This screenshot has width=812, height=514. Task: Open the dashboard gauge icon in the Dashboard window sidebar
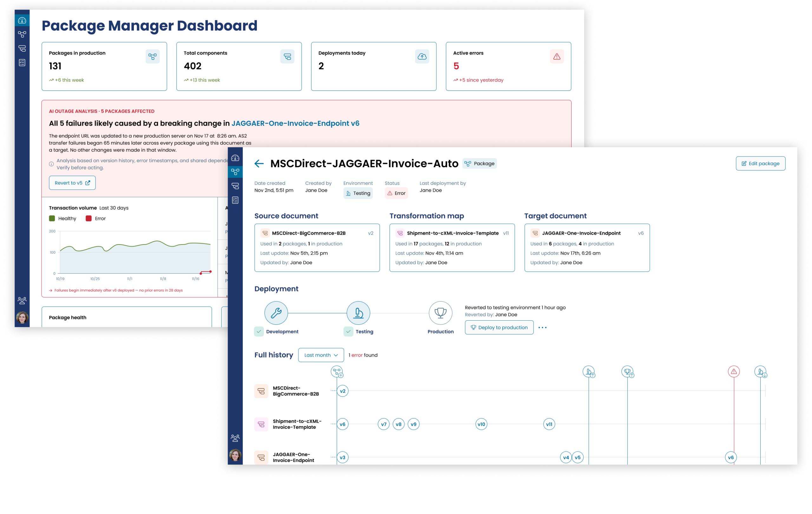click(x=22, y=20)
